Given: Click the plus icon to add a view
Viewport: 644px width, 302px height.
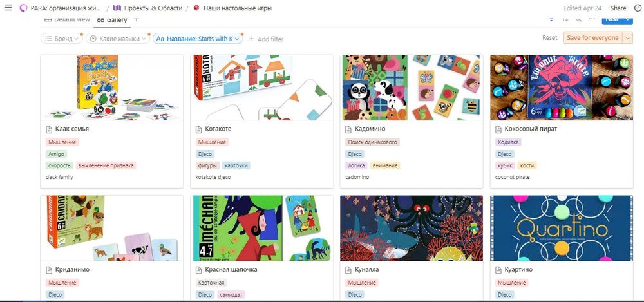Looking at the screenshot, I should 137,19.
